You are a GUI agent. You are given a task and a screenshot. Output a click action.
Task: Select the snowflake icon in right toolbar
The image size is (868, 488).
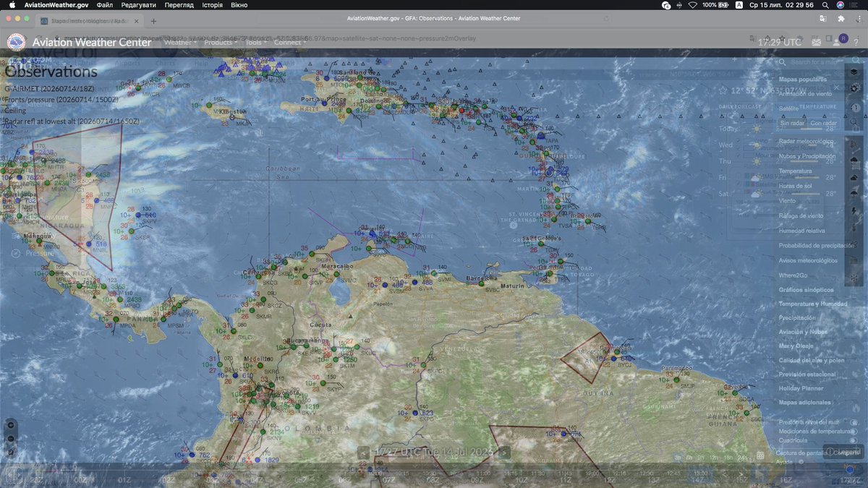854,277
